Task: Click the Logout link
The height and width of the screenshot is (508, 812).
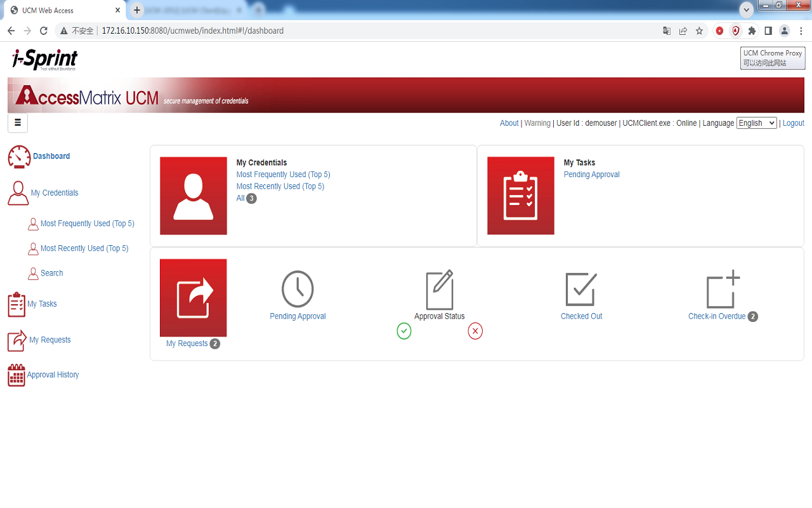Action: tap(794, 123)
